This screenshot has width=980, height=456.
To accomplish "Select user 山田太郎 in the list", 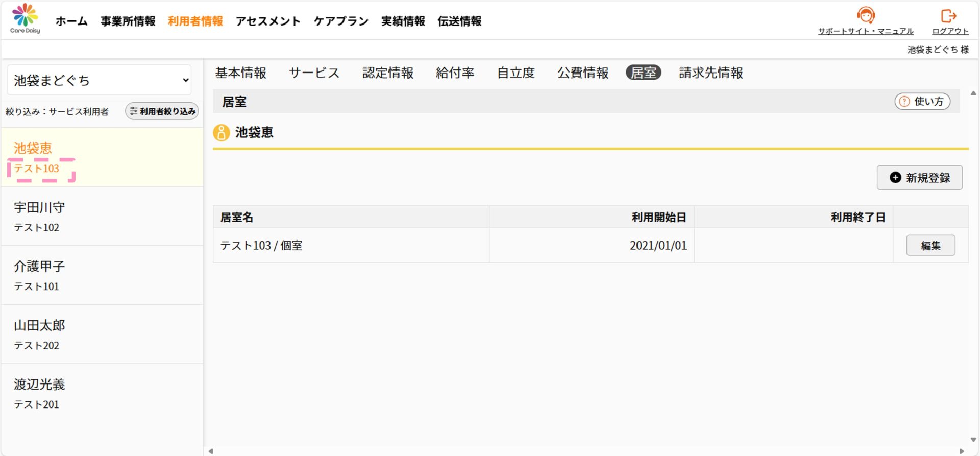I will (x=102, y=334).
